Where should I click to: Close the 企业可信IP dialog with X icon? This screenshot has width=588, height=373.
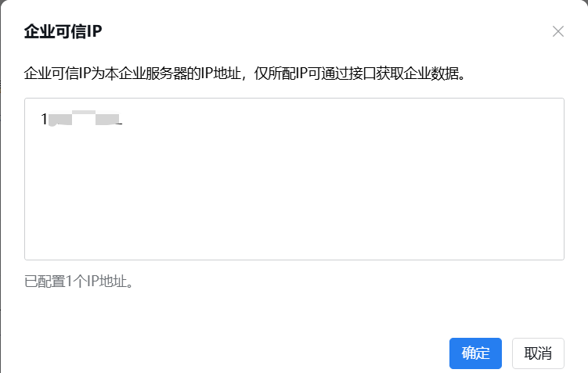558,31
